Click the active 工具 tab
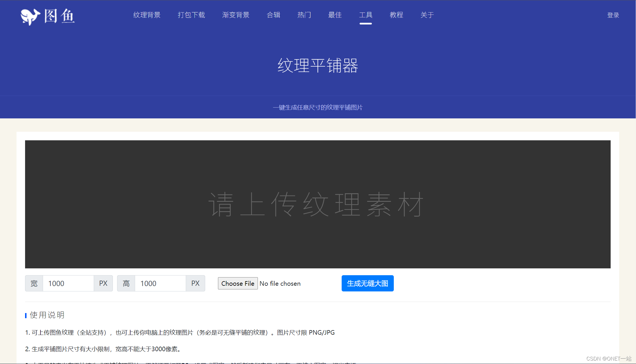Image resolution: width=636 pixels, height=364 pixels. coord(366,15)
